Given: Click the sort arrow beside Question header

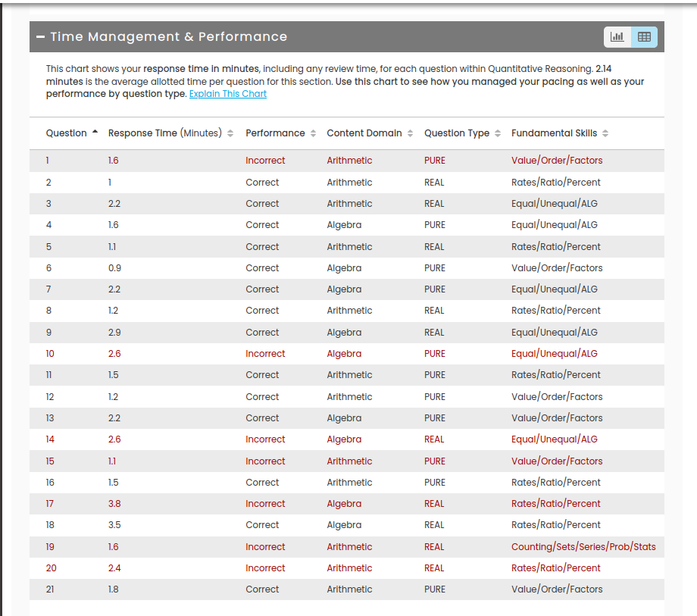Looking at the screenshot, I should click(x=95, y=133).
